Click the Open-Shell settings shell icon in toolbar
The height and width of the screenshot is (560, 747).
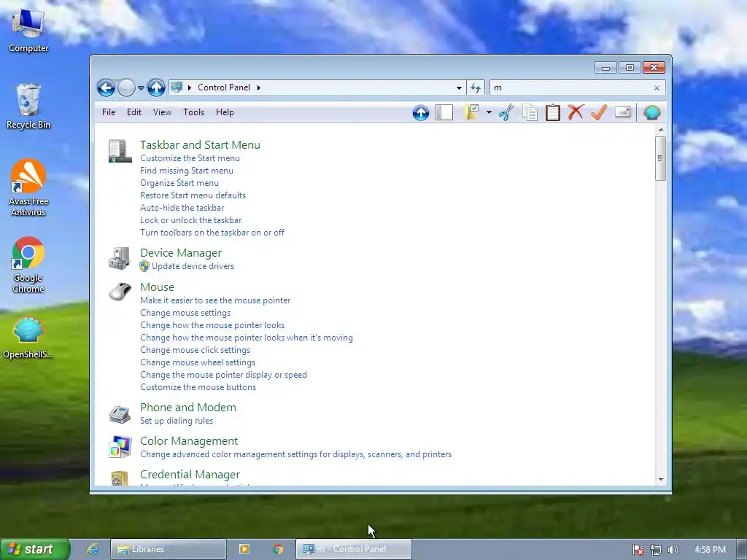(651, 113)
